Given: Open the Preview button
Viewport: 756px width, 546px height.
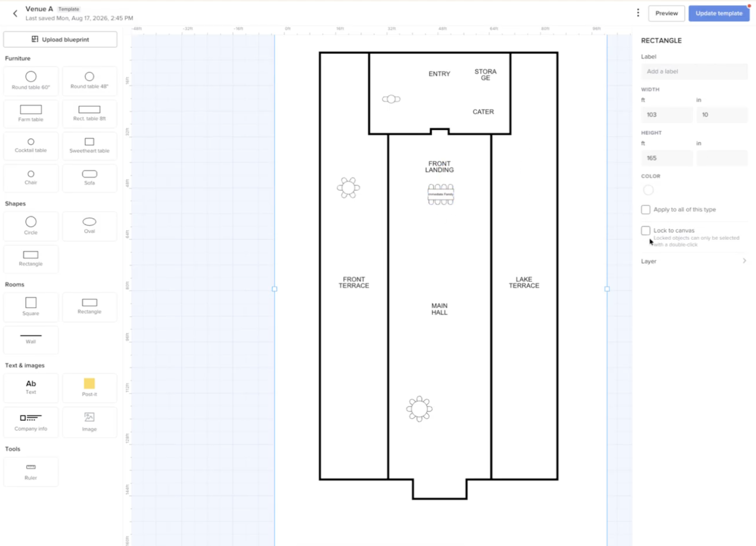Looking at the screenshot, I should click(x=666, y=13).
